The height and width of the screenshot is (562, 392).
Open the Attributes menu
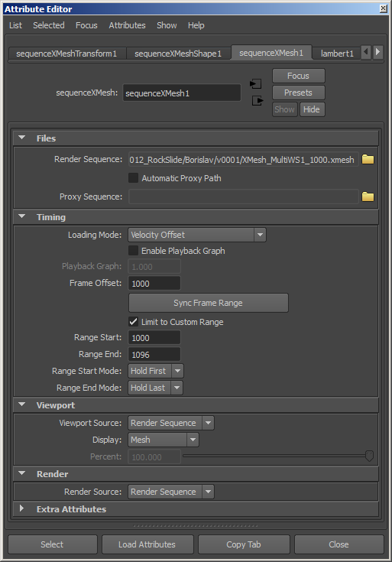(127, 25)
